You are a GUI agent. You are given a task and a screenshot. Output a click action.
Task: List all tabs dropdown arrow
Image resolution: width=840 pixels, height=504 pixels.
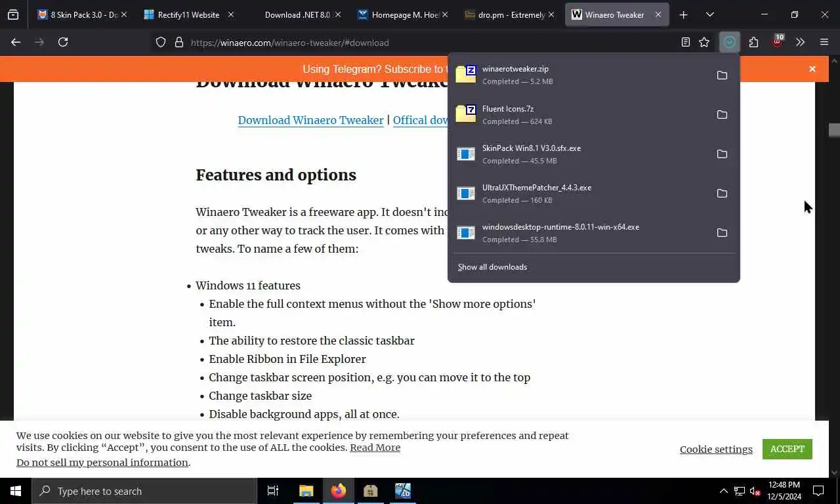pyautogui.click(x=710, y=14)
